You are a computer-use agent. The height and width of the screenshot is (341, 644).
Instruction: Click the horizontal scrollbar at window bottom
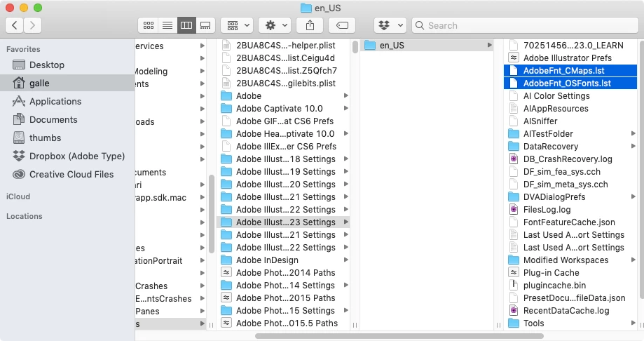point(399,336)
